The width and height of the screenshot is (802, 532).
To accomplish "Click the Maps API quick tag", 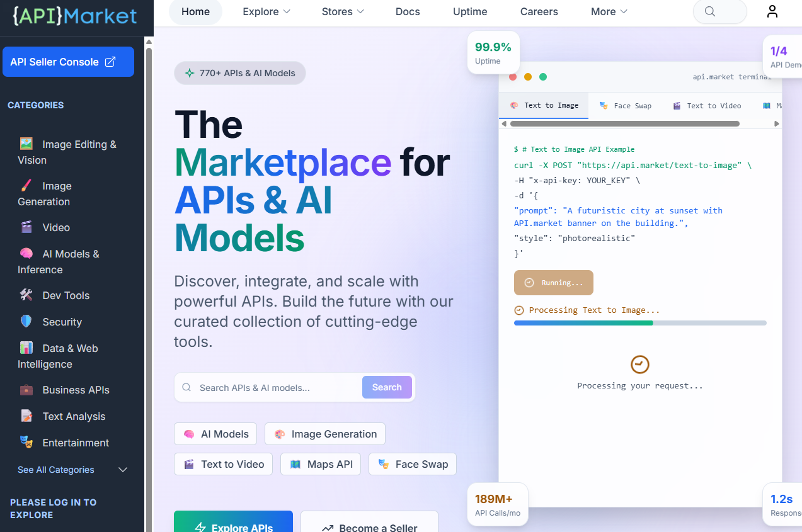I will pyautogui.click(x=321, y=464).
